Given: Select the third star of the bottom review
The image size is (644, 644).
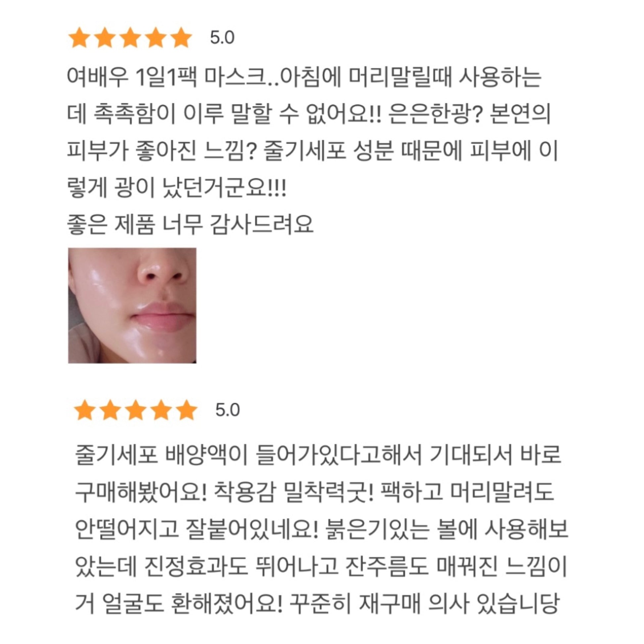Looking at the screenshot, I should point(136,410).
